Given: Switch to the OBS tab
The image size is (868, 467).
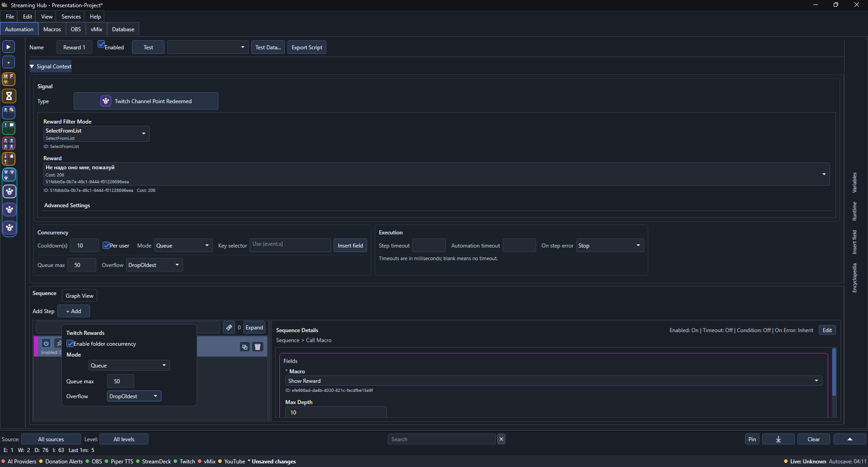Looking at the screenshot, I should (76, 29).
